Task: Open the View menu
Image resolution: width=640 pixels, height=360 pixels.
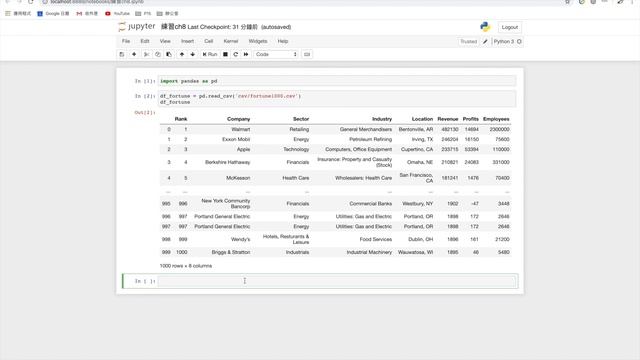Action: click(165, 41)
